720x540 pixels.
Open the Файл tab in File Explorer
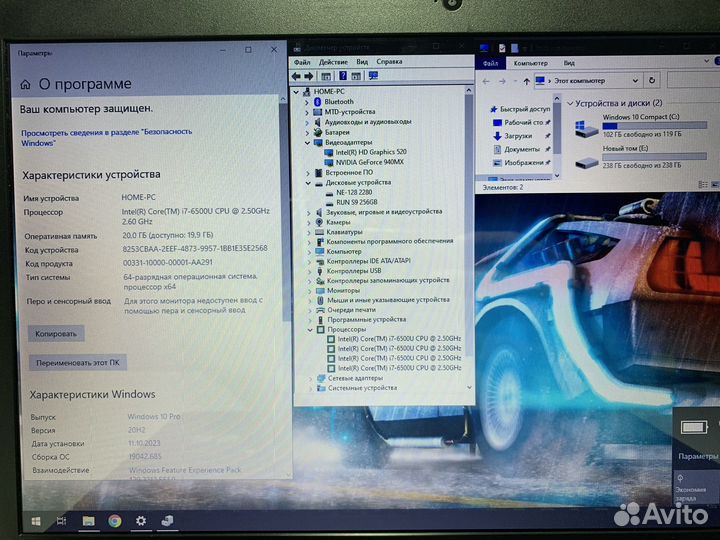(x=490, y=63)
